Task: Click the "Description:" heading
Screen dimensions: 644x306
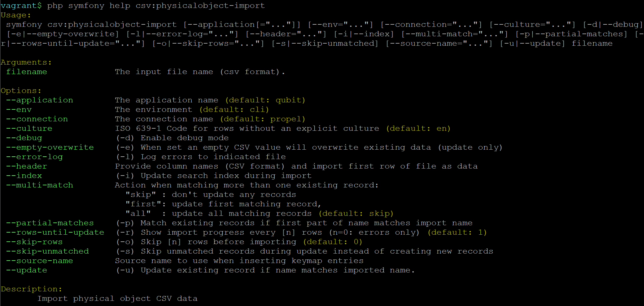Action: tap(31, 289)
